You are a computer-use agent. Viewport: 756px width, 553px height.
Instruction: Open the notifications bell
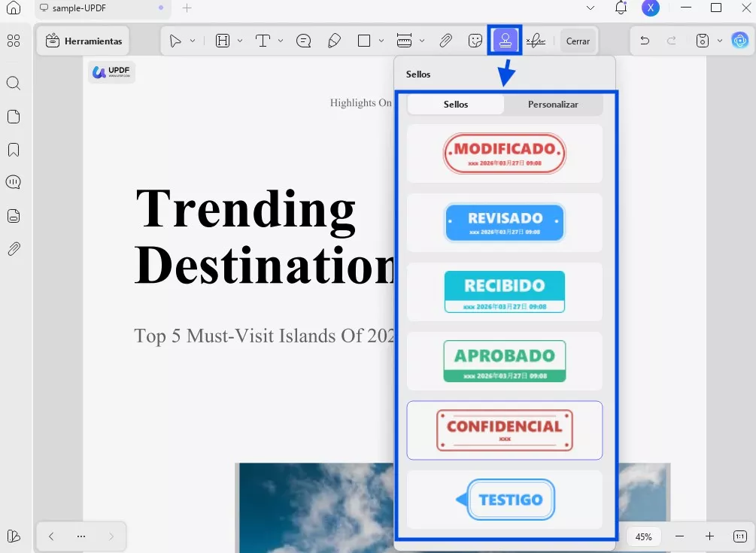(621, 8)
